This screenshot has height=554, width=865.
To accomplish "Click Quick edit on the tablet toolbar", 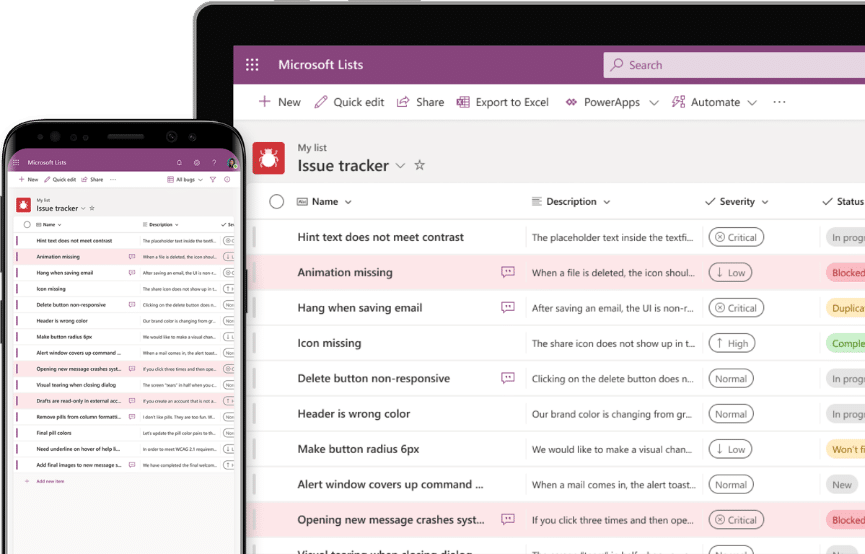I will click(349, 102).
